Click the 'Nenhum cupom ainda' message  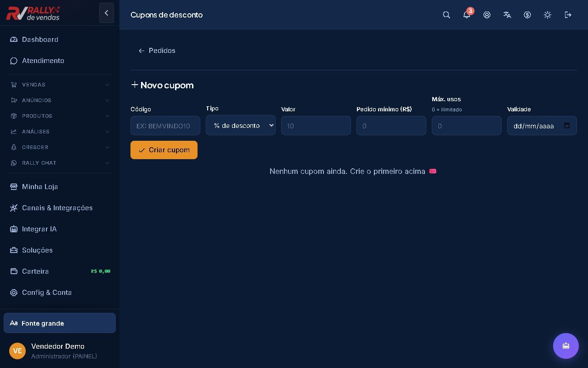[353, 171]
